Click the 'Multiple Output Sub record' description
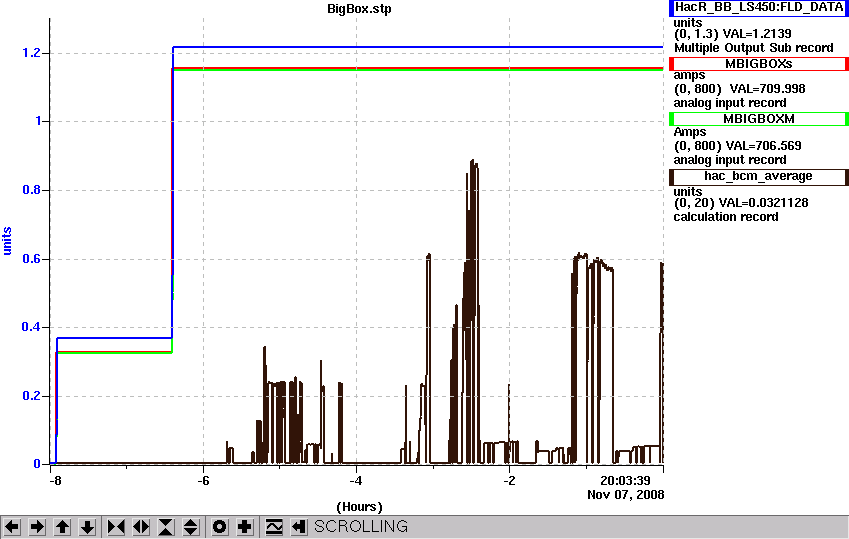The width and height of the screenshot is (849, 539). 753,48
